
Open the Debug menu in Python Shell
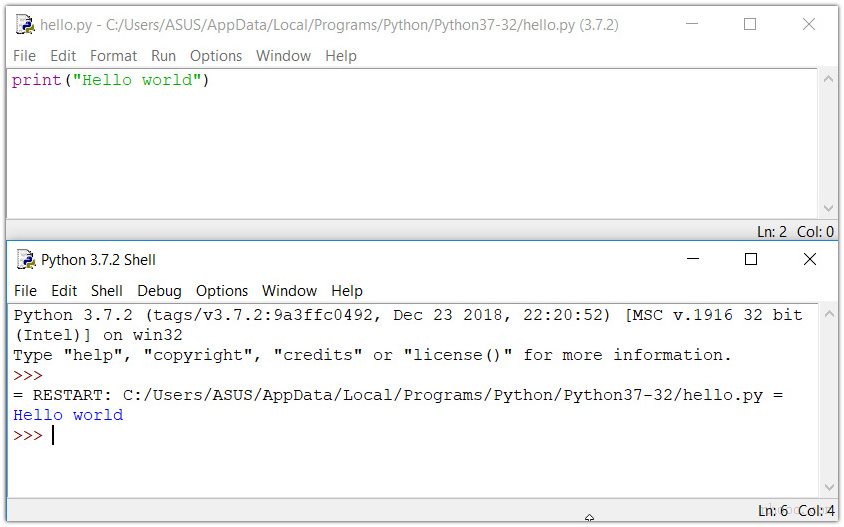tap(159, 291)
